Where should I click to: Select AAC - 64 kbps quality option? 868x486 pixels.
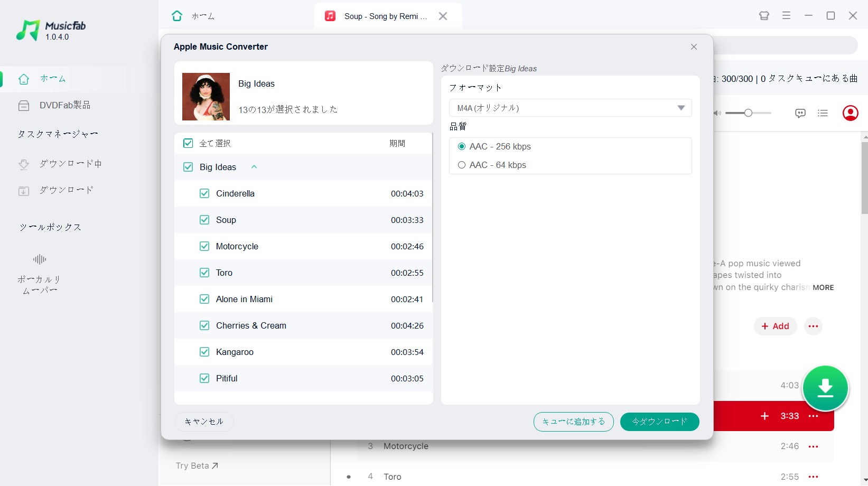pyautogui.click(x=462, y=165)
